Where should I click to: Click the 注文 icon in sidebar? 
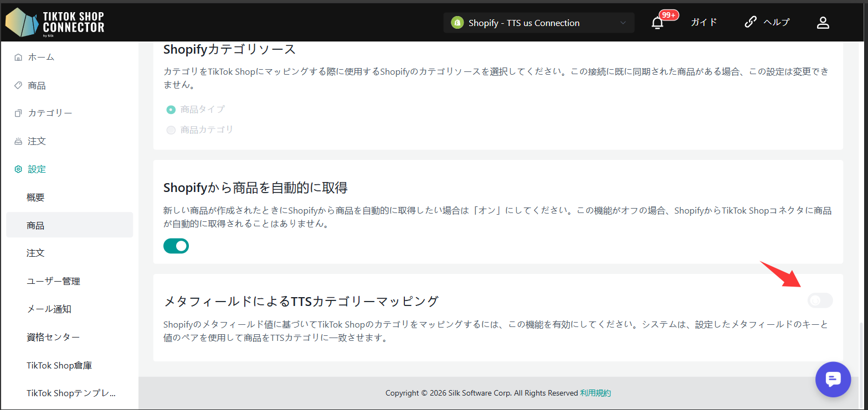click(x=18, y=141)
